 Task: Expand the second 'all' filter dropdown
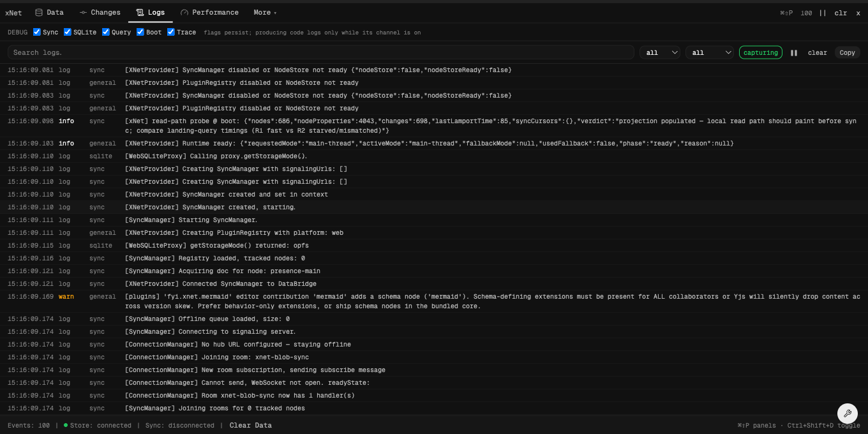(710, 53)
